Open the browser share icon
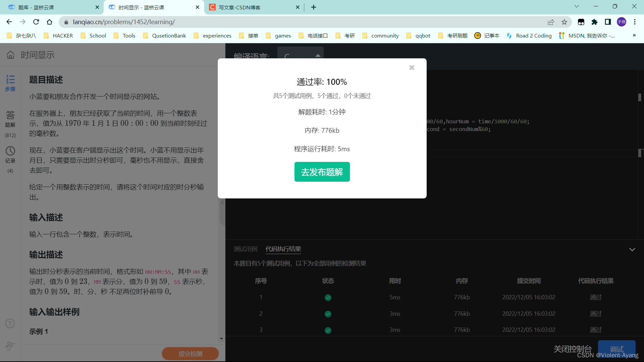The width and height of the screenshot is (644, 362). tap(551, 22)
